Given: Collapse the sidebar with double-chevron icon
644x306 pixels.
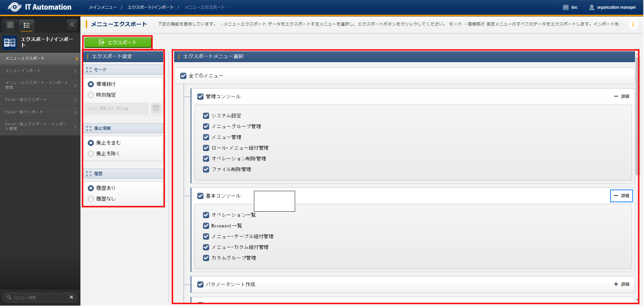Looking at the screenshot, I should 72,25.
